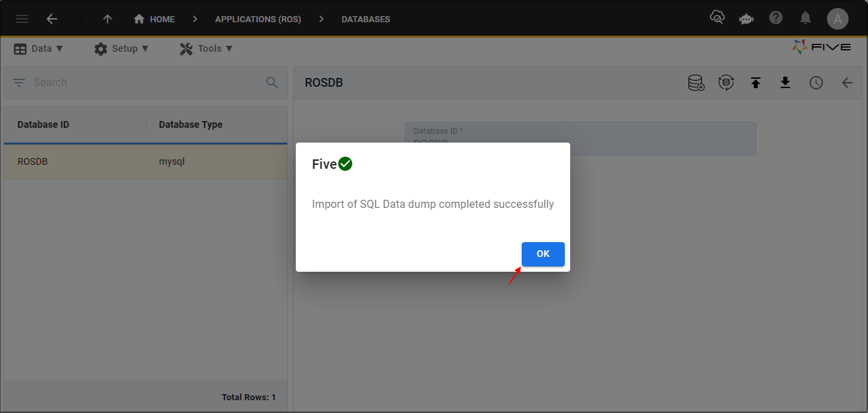The image size is (868, 413).
Task: Select the mysql cell in the list
Action: [171, 161]
